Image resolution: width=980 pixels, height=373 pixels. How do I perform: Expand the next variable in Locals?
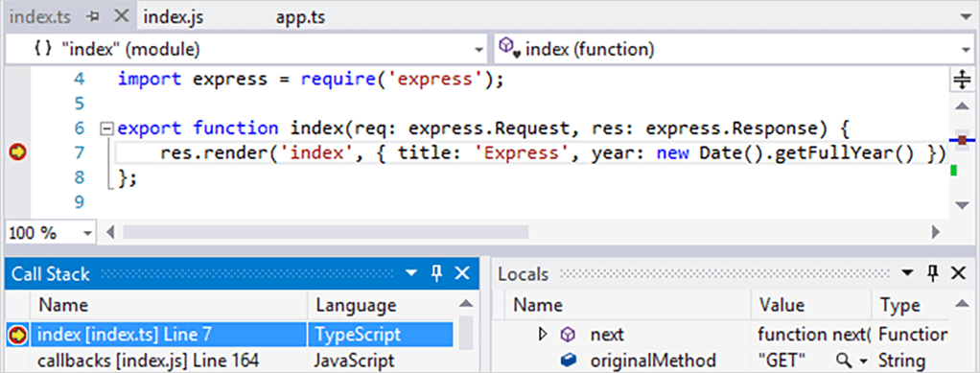(543, 335)
